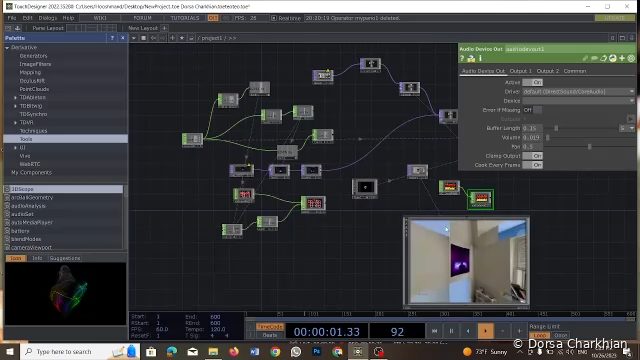Click the back arrow in the path bar

click(x=153, y=38)
